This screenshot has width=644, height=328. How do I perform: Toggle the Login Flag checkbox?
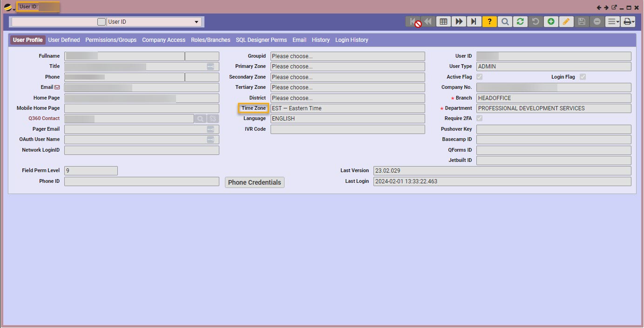tap(583, 77)
